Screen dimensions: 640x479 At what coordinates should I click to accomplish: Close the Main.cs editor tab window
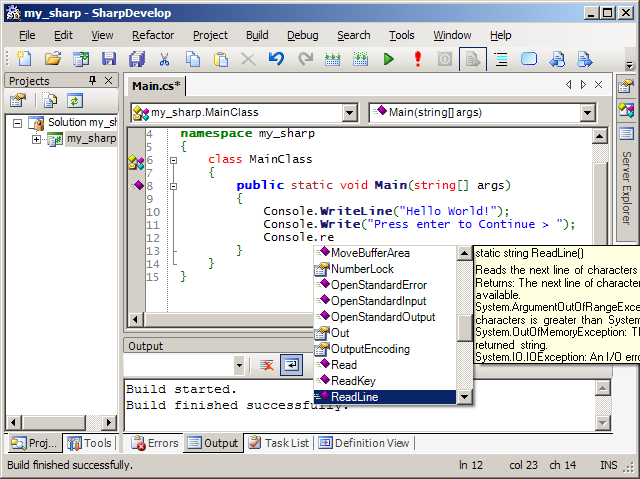599,85
